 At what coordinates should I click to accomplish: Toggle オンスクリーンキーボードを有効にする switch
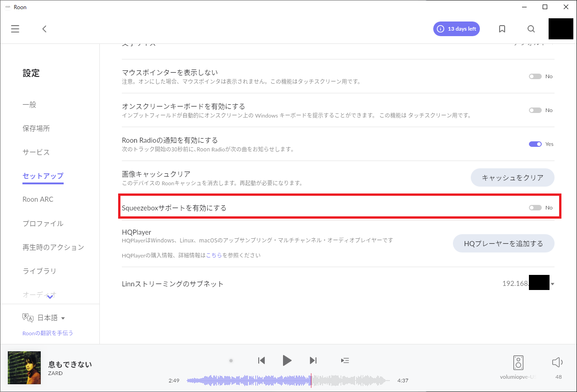(x=535, y=110)
